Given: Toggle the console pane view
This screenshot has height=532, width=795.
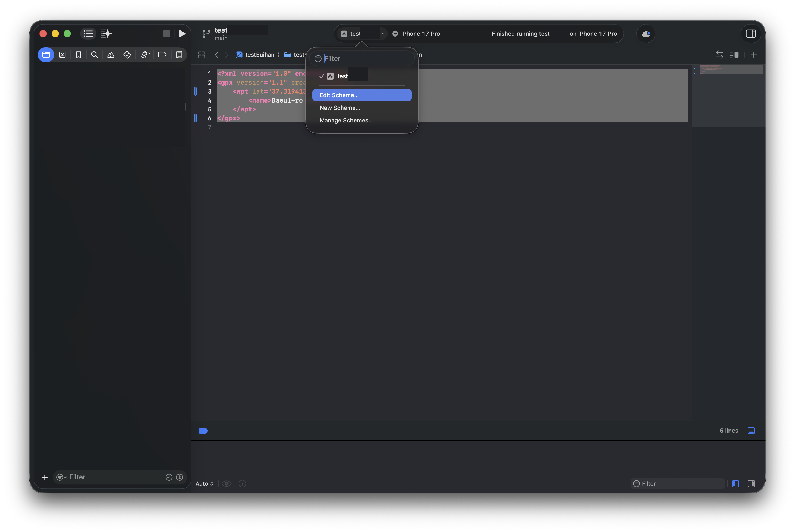Looking at the screenshot, I should click(x=751, y=483).
